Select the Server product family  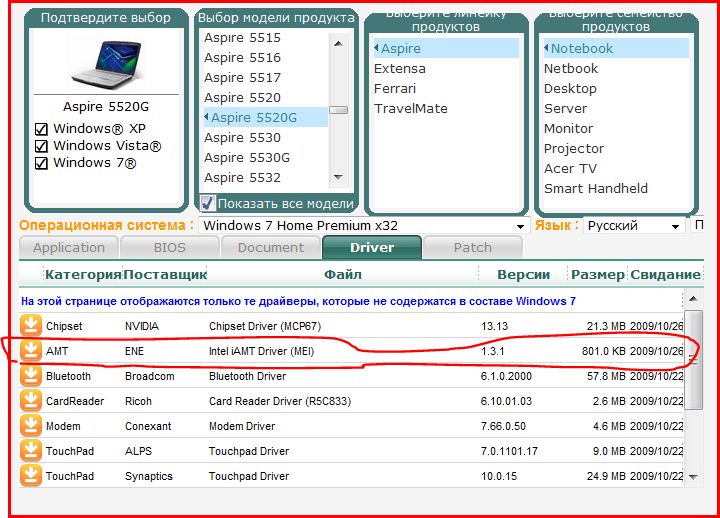(565, 108)
